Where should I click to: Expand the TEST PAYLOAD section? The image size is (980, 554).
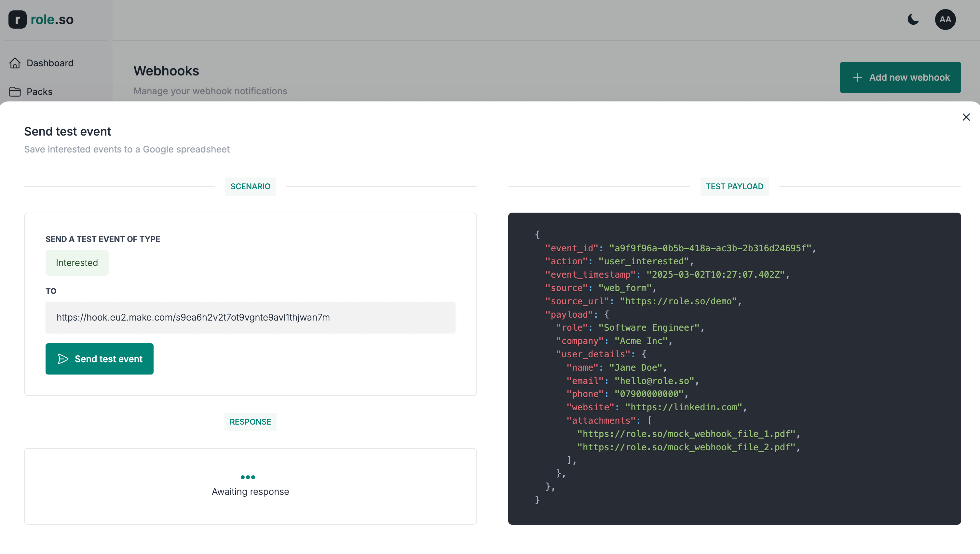point(734,186)
